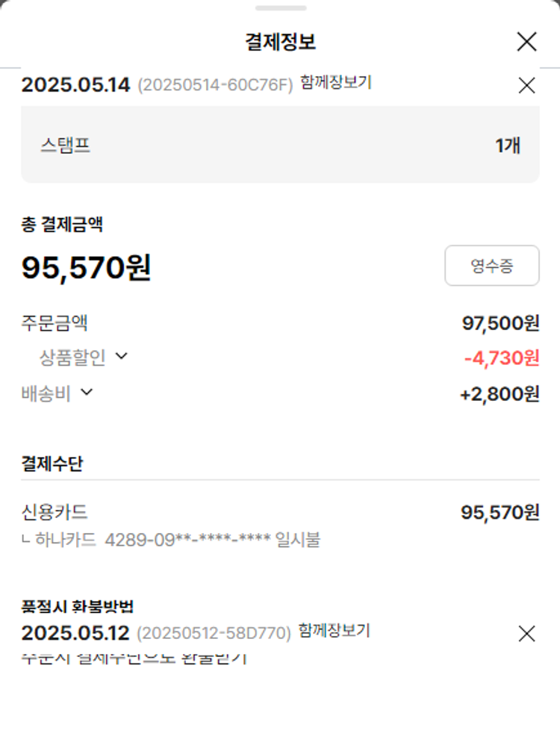This screenshot has height=745, width=560.
Task: Click the 신용카드 payment method label
Action: click(55, 512)
